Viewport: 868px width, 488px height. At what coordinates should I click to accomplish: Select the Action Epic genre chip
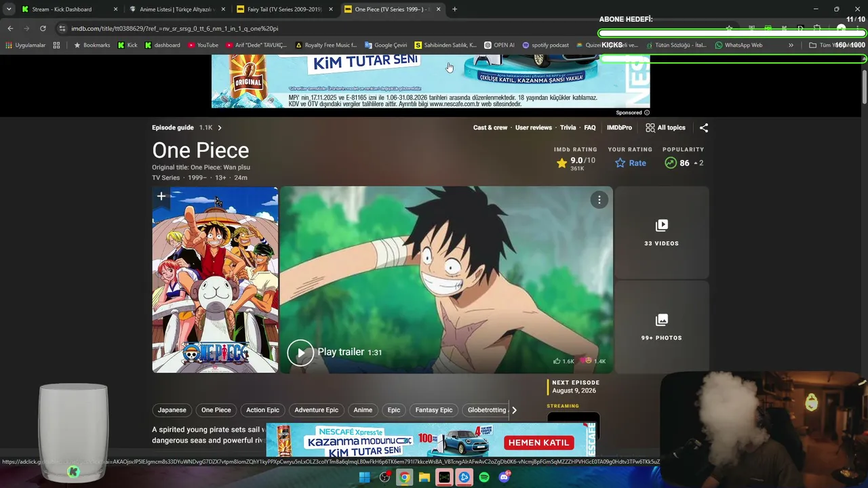(262, 410)
